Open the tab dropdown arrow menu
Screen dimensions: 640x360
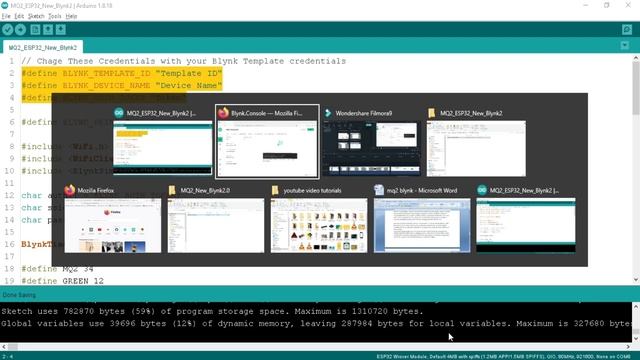625,45
